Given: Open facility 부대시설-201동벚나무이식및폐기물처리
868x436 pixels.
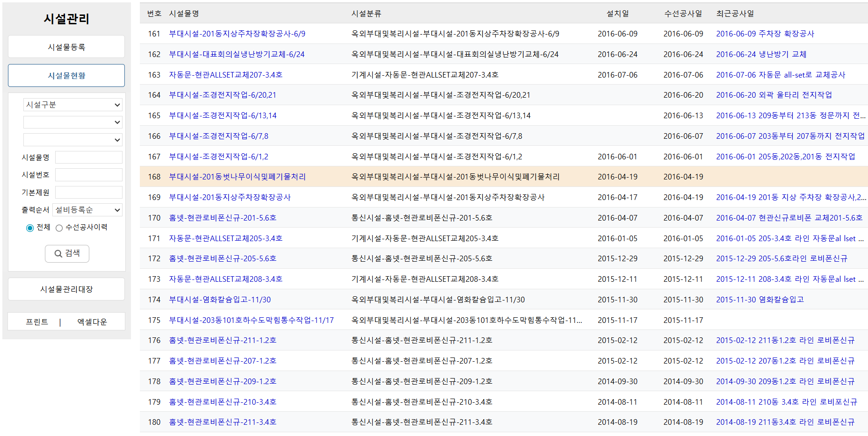Looking at the screenshot, I should click(x=237, y=177).
